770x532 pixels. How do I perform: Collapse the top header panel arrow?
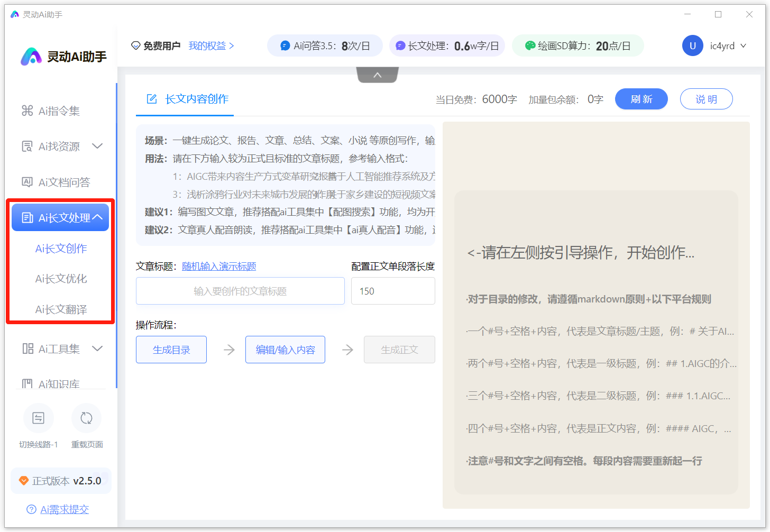[377, 75]
